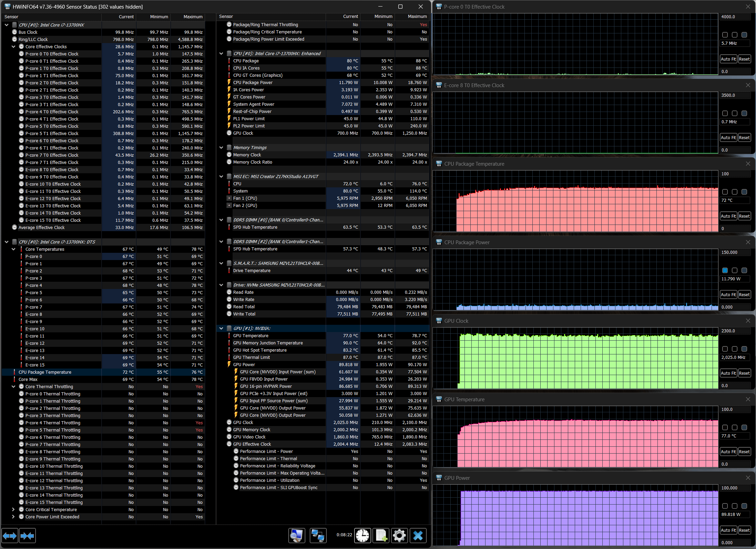Open the system summary monitor icon
756x549 pixels.
click(297, 536)
